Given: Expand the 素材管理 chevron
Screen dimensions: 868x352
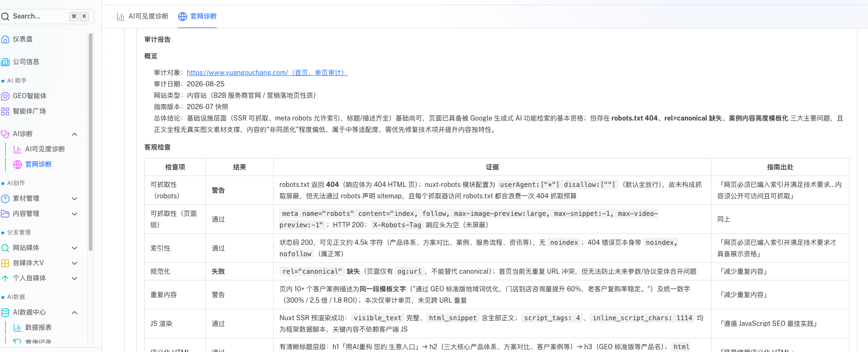Looking at the screenshot, I should 74,198.
